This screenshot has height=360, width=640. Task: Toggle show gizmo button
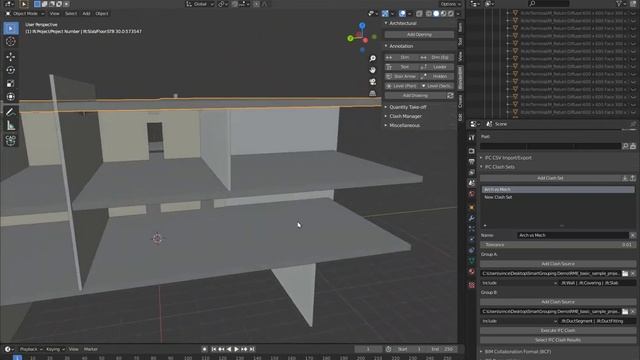point(385,13)
